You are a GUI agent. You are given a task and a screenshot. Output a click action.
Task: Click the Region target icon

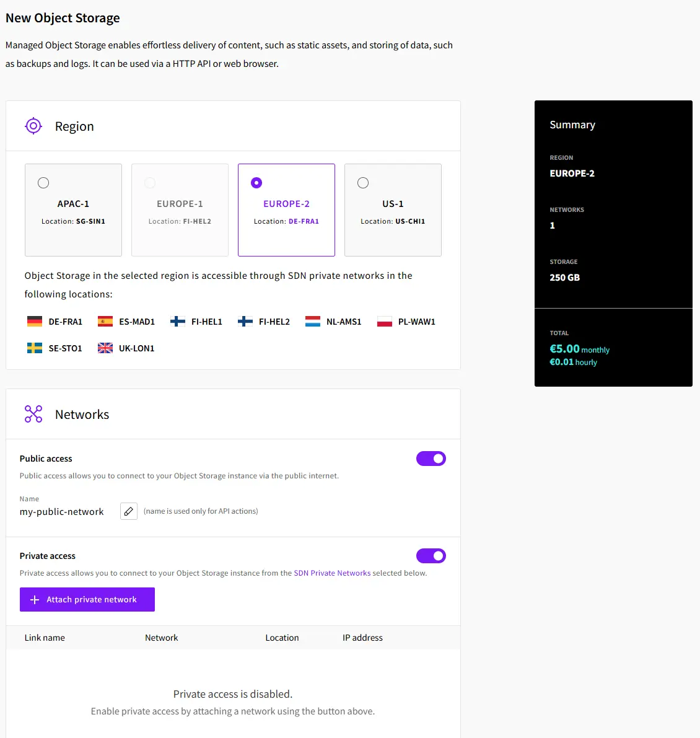tap(33, 126)
